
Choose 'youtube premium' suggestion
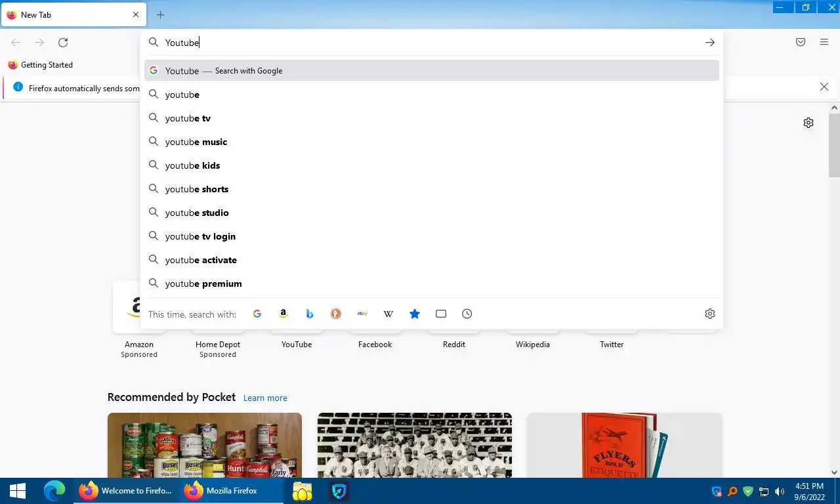[x=432, y=283]
